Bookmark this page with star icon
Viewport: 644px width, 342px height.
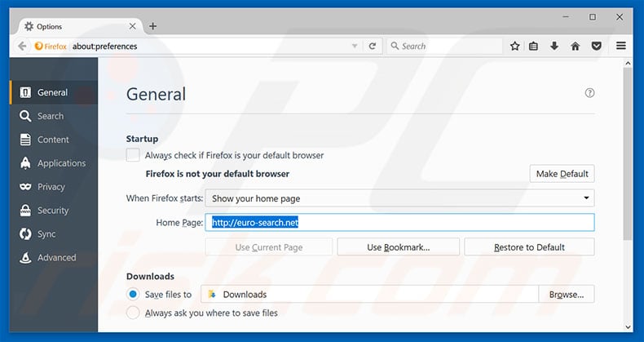[514, 46]
